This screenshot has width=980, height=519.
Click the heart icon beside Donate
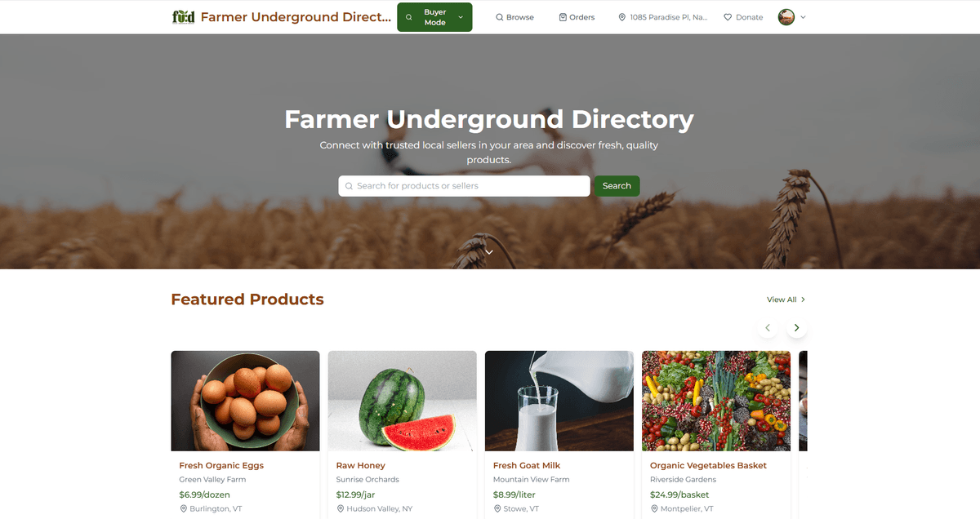[728, 17]
